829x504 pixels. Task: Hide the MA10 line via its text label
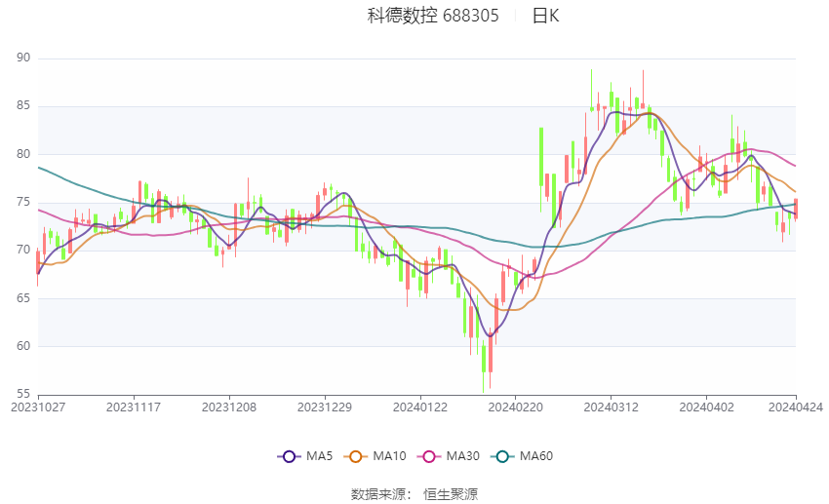pos(389,455)
